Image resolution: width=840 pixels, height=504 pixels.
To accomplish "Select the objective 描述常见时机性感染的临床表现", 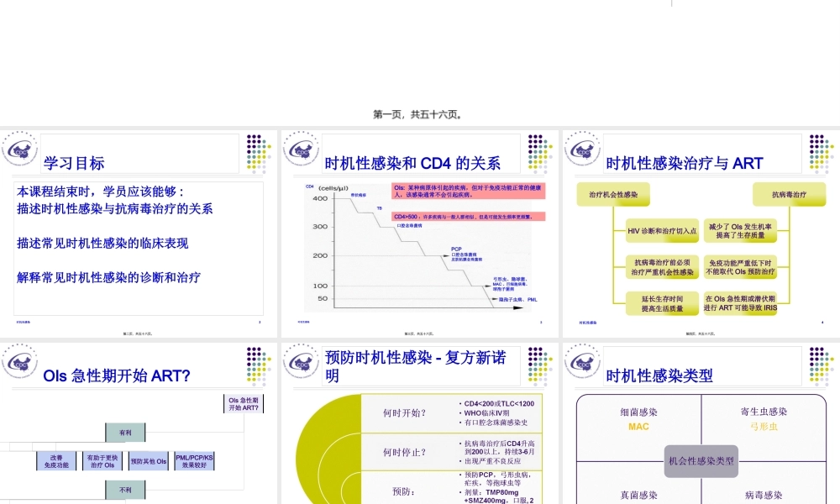I will pyautogui.click(x=102, y=243).
